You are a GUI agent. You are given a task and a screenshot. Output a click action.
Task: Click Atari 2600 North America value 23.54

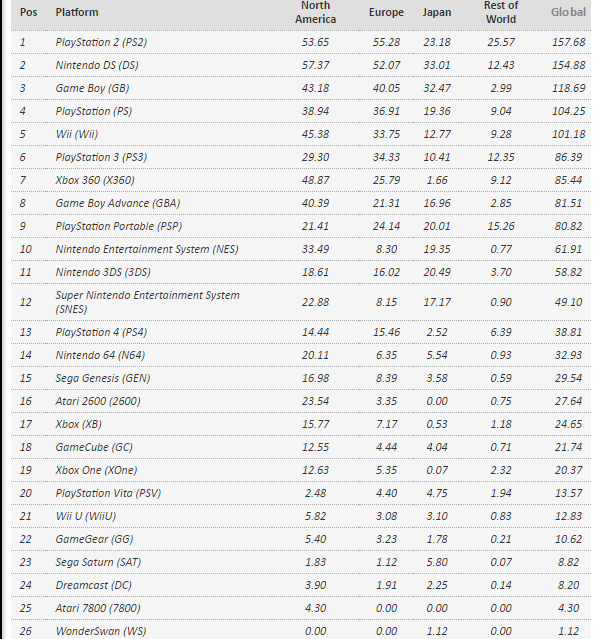pos(315,401)
